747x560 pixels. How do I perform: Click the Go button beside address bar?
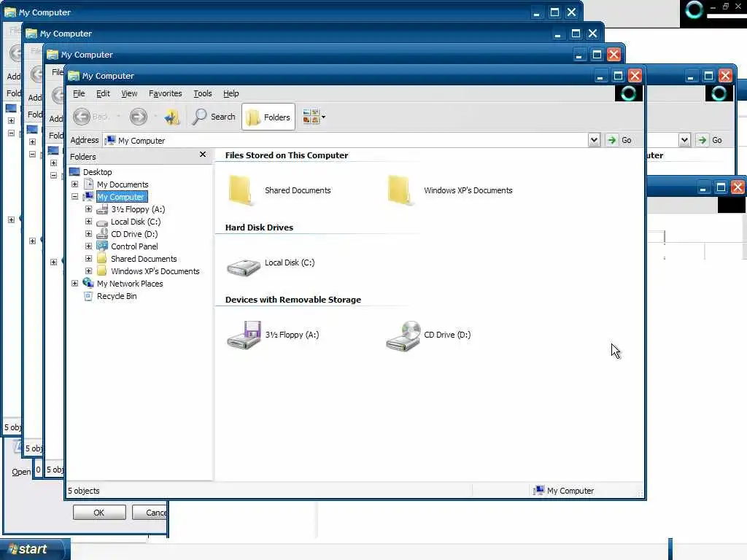[620, 140]
